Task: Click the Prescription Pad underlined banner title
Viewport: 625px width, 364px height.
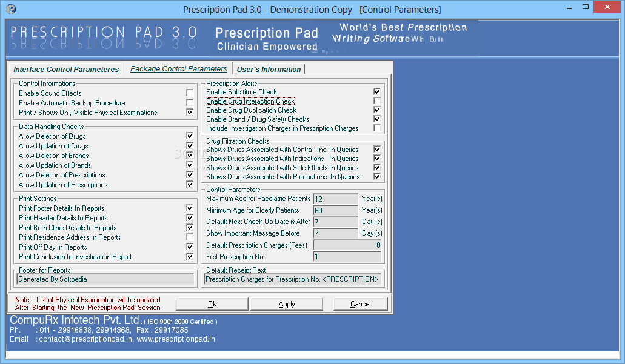Action: coord(267,33)
